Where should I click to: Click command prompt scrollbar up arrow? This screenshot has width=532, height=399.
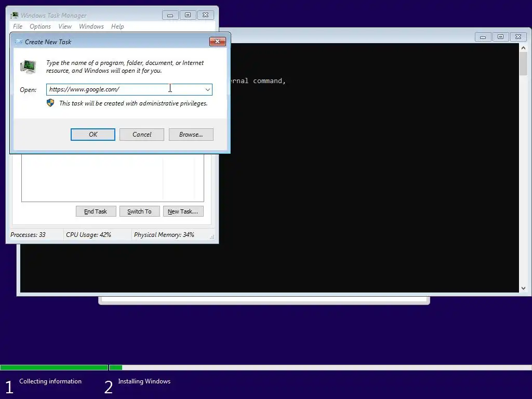523,48
